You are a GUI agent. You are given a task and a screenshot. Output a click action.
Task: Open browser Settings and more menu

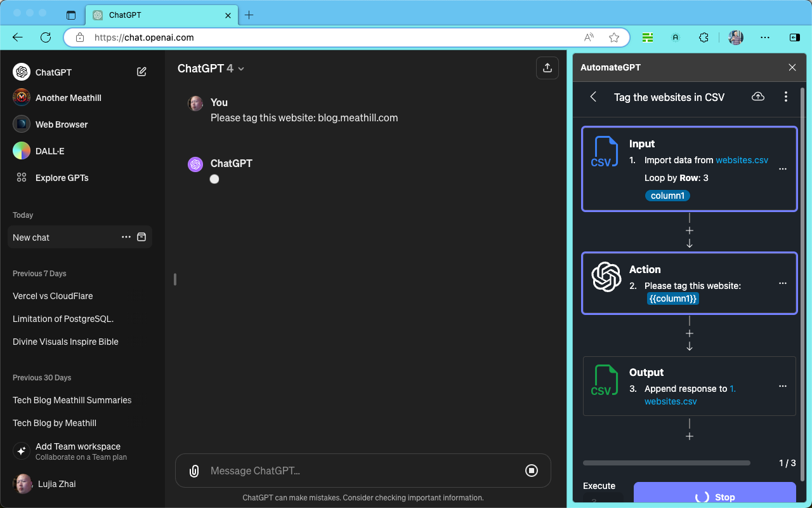765,37
